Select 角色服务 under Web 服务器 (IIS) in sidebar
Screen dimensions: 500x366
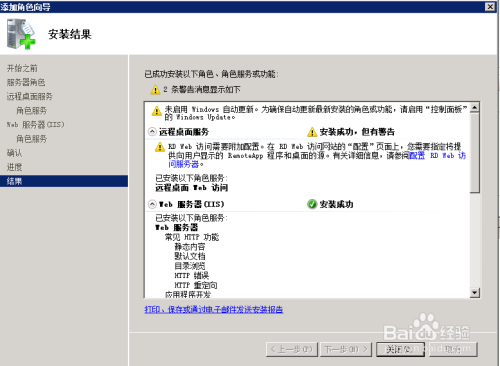pyautogui.click(x=32, y=139)
